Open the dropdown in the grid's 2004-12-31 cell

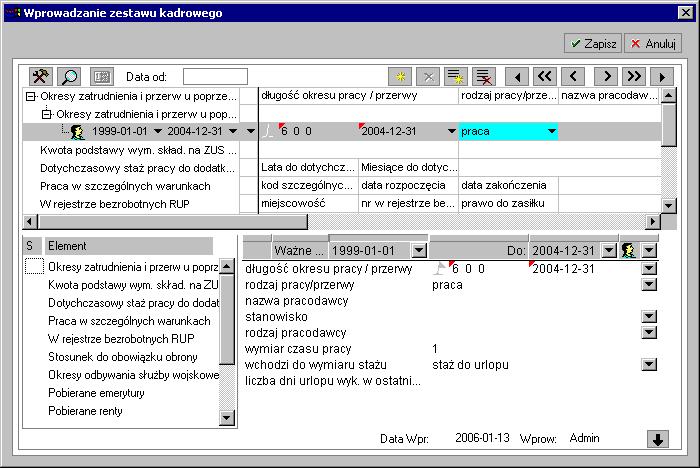[451, 131]
